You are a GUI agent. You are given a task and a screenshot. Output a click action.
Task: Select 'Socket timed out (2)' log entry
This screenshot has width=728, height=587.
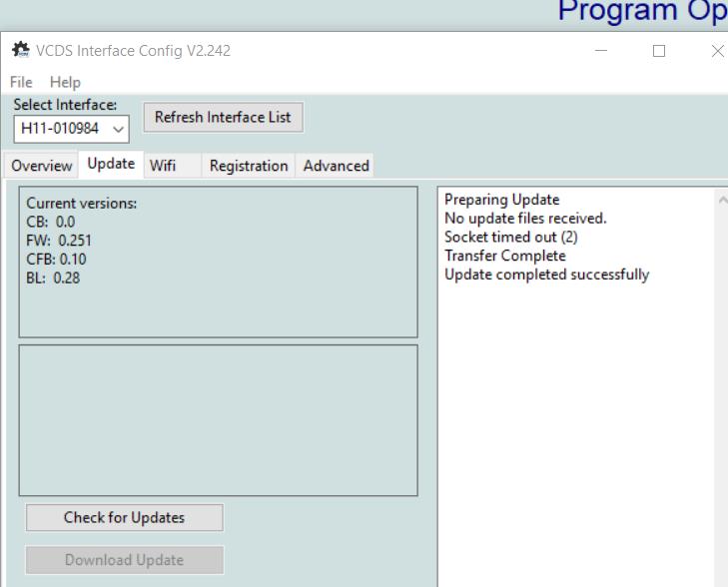[511, 238]
